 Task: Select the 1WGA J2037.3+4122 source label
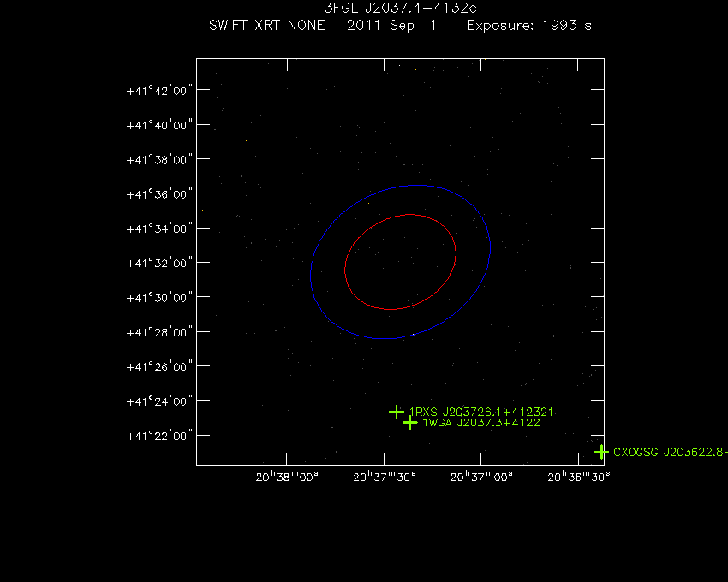click(x=481, y=423)
